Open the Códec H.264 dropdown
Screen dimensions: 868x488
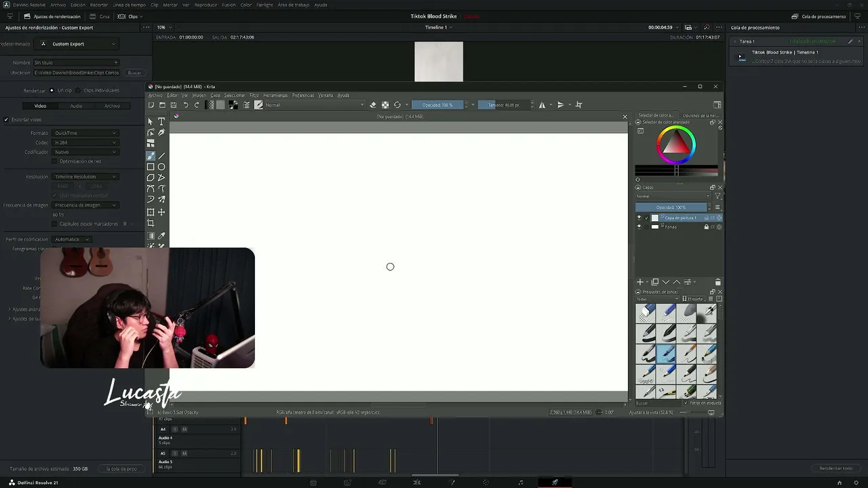(85, 142)
